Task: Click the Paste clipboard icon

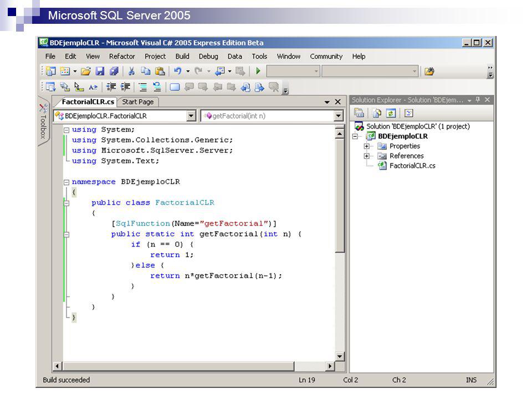Action: pos(160,71)
